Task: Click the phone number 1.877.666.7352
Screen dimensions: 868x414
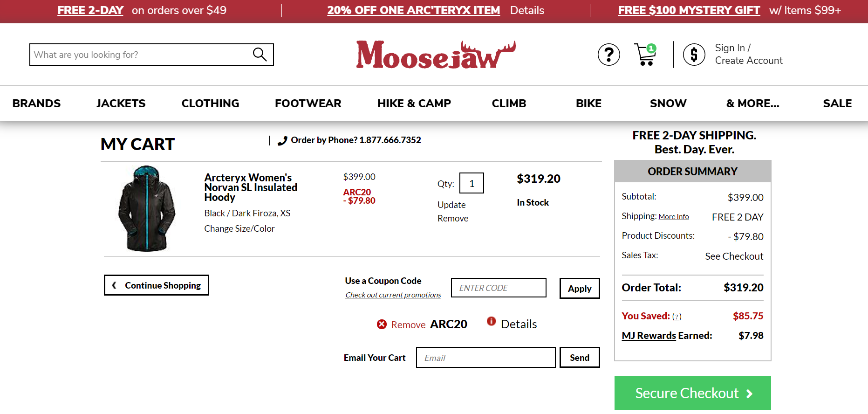Action: click(x=390, y=140)
